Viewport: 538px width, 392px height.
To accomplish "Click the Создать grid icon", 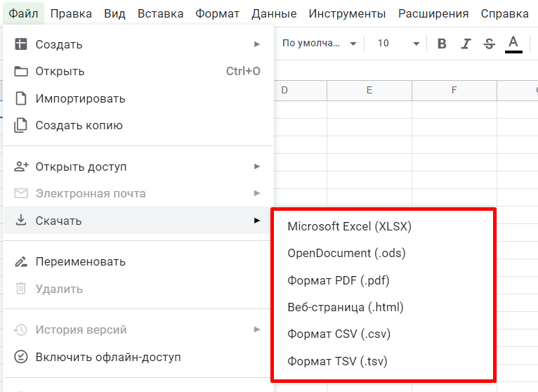I will coord(20,44).
